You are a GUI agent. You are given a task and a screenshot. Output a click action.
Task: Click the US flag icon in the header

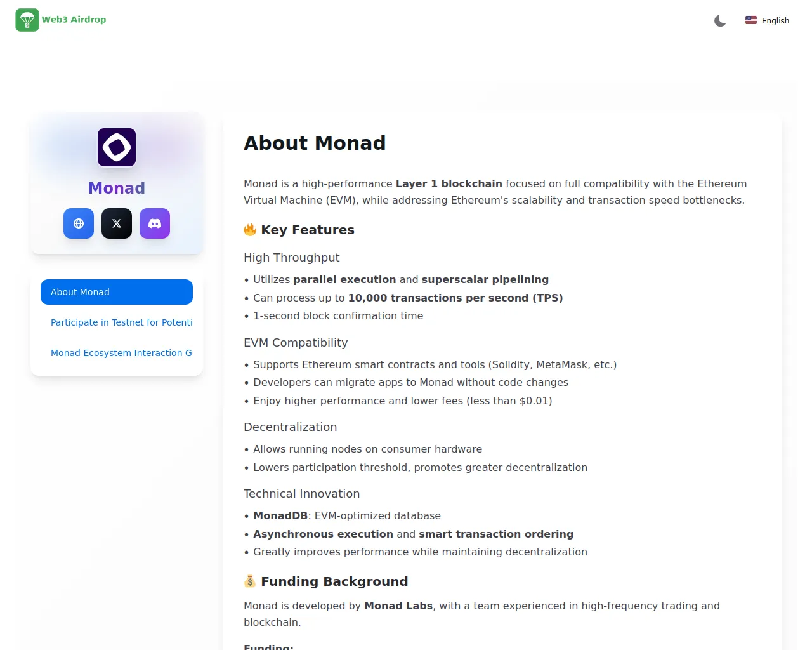click(x=751, y=20)
